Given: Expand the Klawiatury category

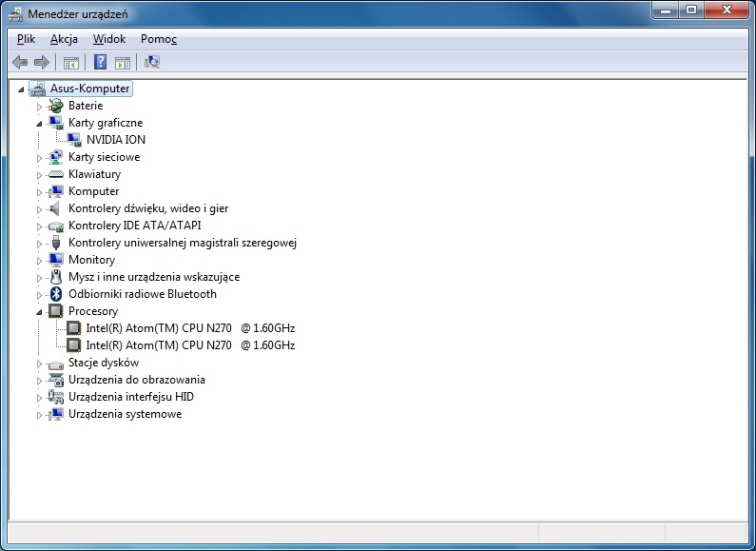Looking at the screenshot, I should tap(40, 175).
